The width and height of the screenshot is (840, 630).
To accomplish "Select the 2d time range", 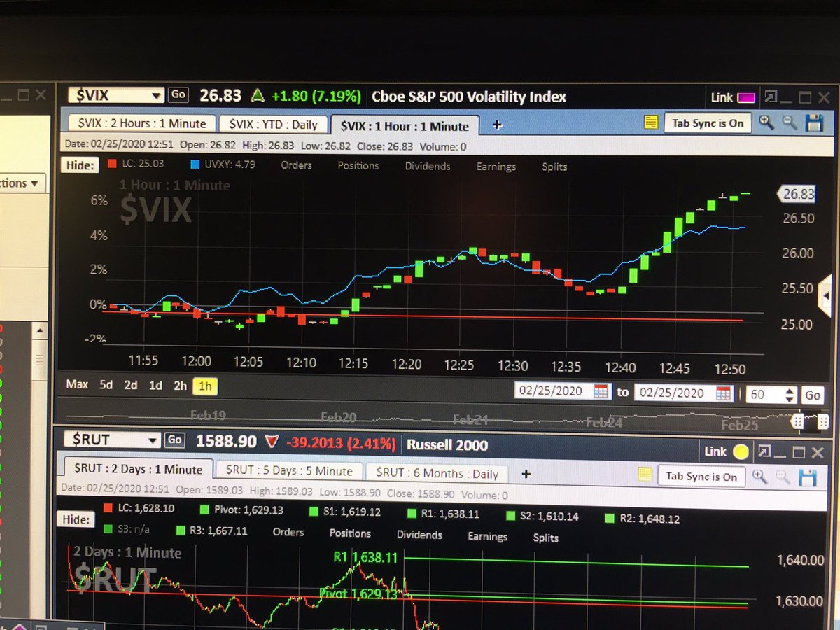I will point(131,385).
